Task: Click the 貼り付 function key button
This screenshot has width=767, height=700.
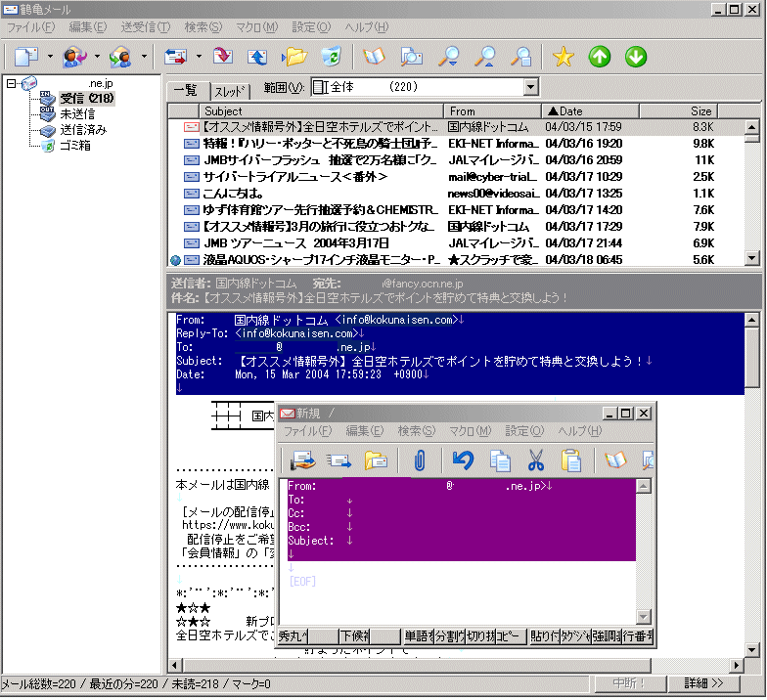Action: pyautogui.click(x=543, y=636)
